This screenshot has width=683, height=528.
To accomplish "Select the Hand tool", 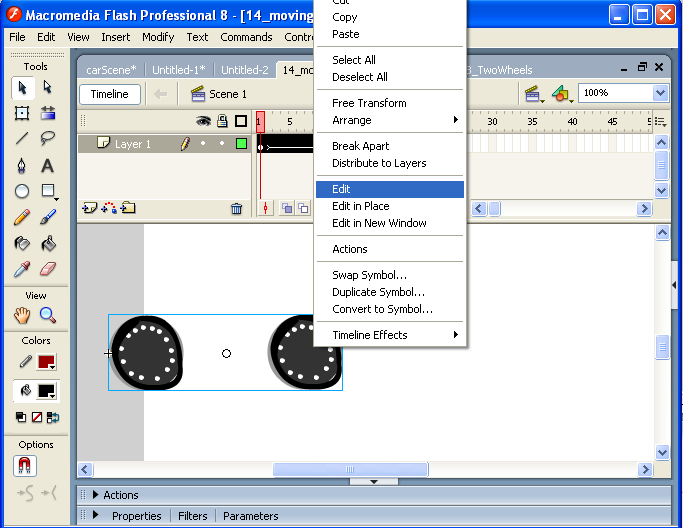I will pyautogui.click(x=22, y=315).
